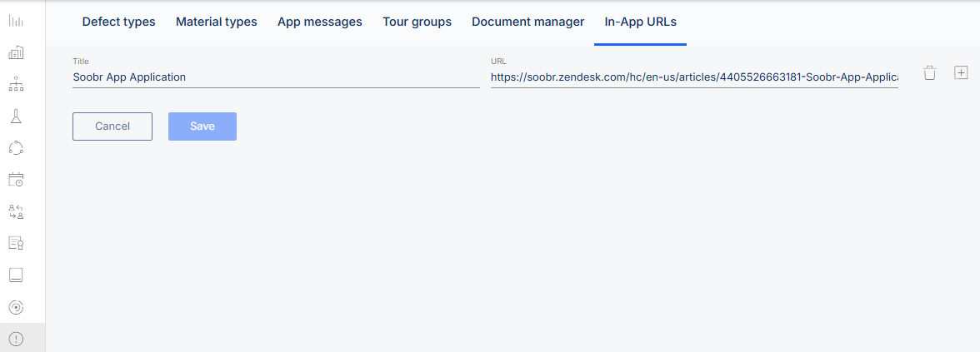This screenshot has width=980, height=352.
Task: Click the exclamation circle sidebar icon
Action: (16, 339)
